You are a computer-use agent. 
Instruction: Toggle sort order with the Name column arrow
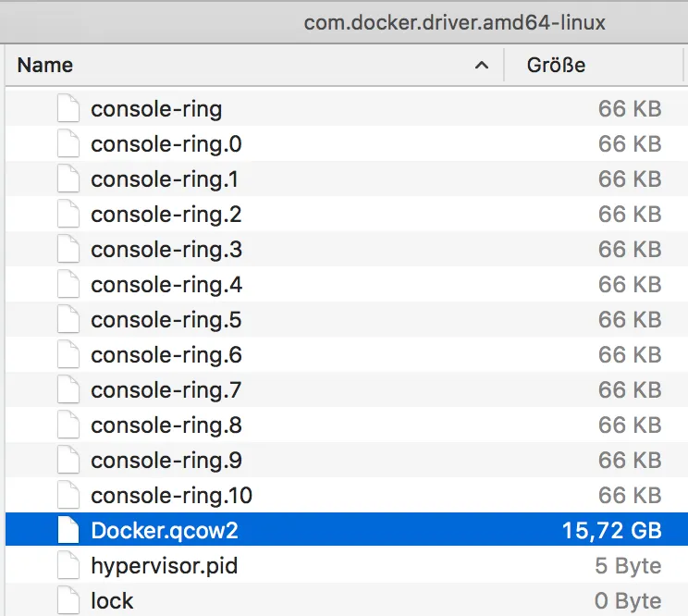481,66
